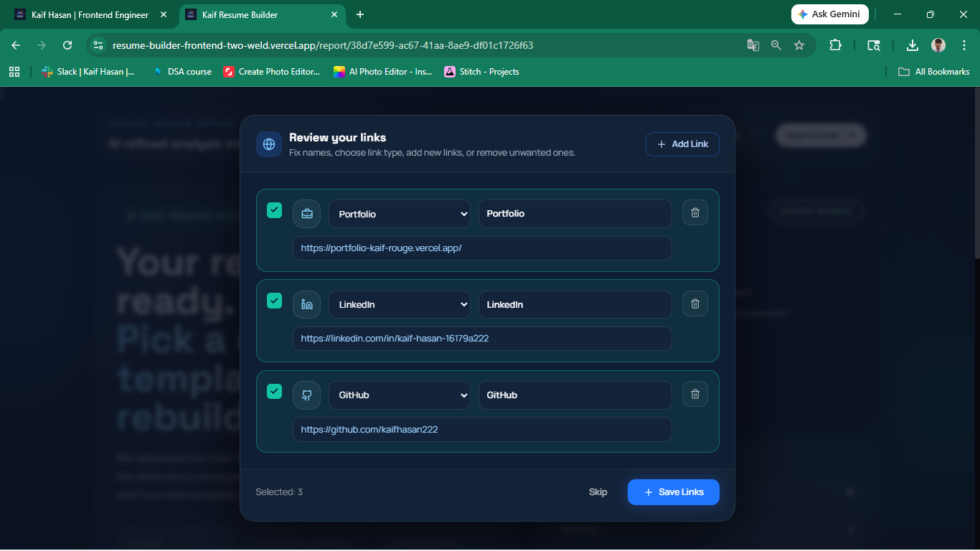
Task: Close the Kaif Hasan Frontend Engineer tab
Action: 164,14
